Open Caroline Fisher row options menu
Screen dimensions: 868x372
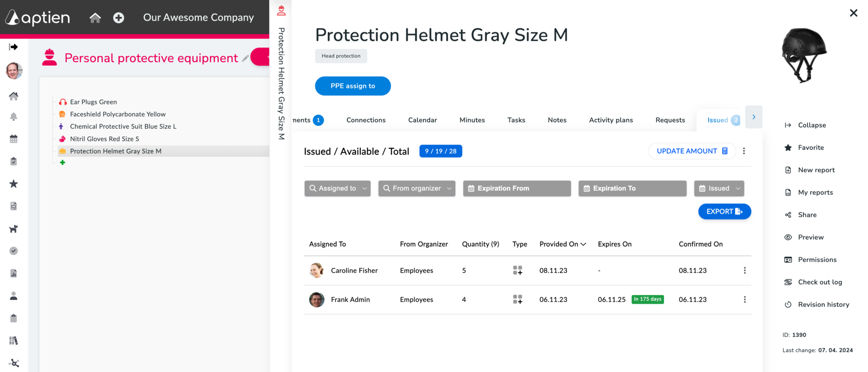pos(745,270)
